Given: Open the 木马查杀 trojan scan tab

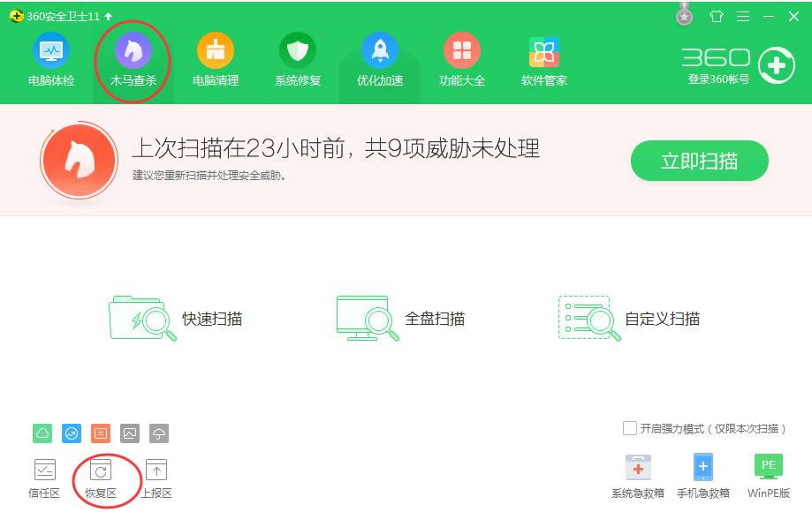Looking at the screenshot, I should coord(133,60).
